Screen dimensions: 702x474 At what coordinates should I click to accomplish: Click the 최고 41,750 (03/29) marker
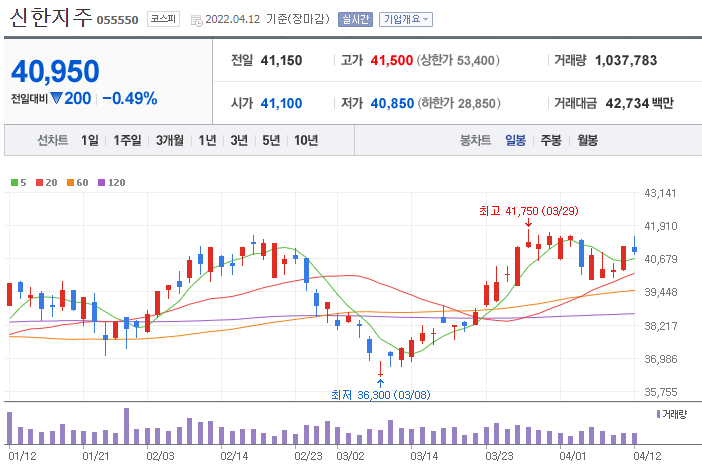click(529, 211)
